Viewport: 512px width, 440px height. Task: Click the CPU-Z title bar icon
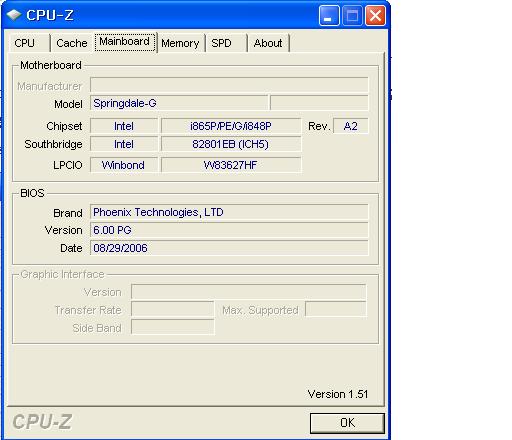click(14, 15)
